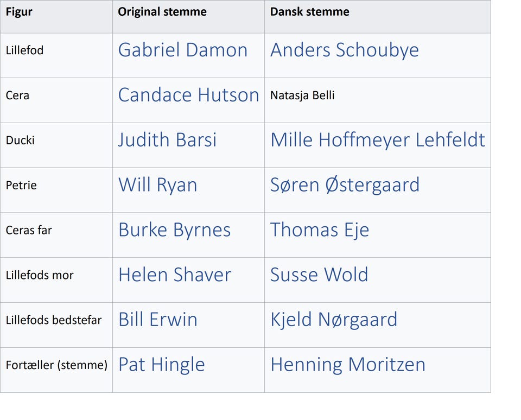Follow the Helen Shaver link

pyautogui.click(x=175, y=275)
